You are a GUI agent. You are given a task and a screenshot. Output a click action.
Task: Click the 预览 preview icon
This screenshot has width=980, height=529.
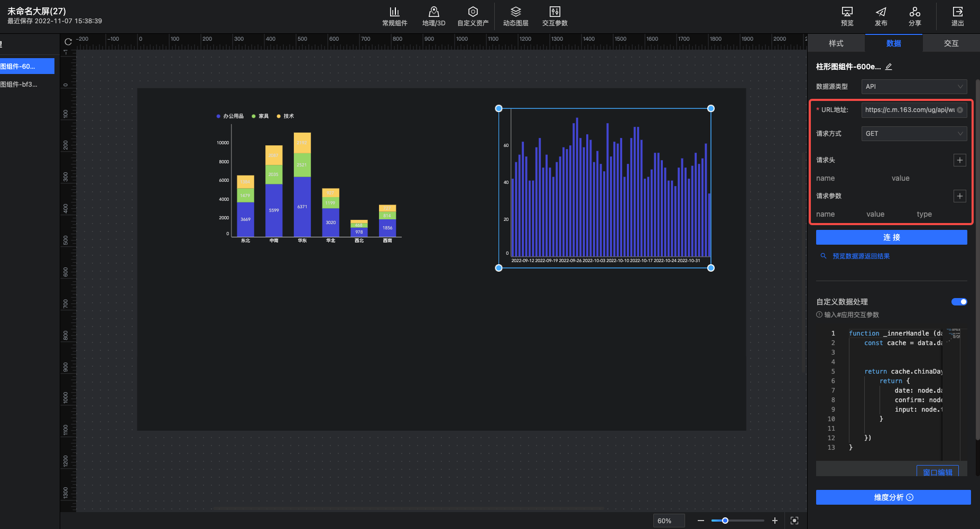click(847, 12)
